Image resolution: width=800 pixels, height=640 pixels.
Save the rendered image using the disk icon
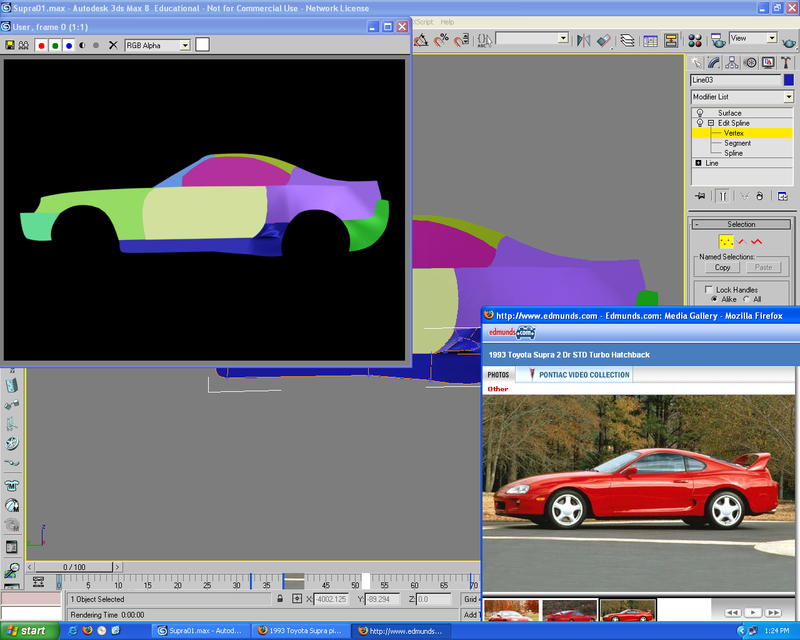(9, 45)
